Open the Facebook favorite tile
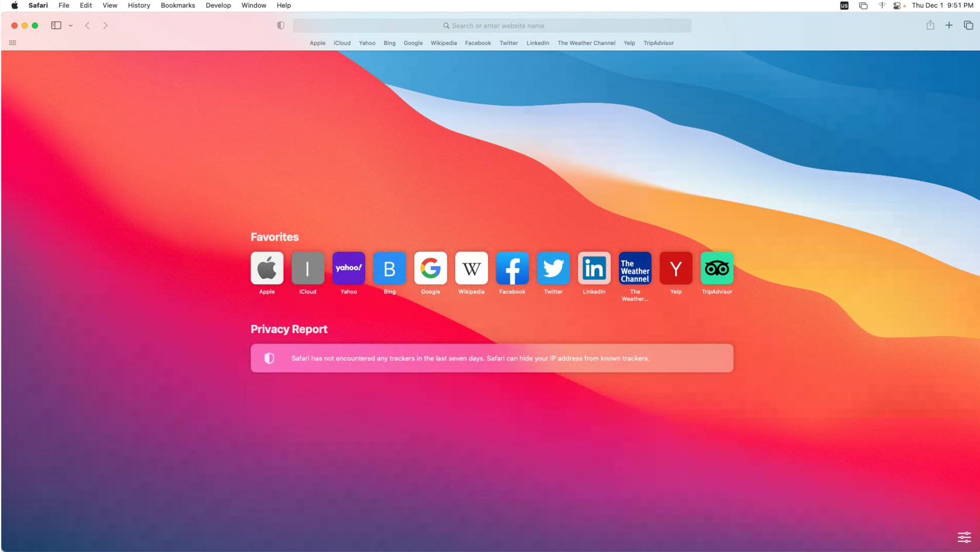The height and width of the screenshot is (552, 980). 513,268
